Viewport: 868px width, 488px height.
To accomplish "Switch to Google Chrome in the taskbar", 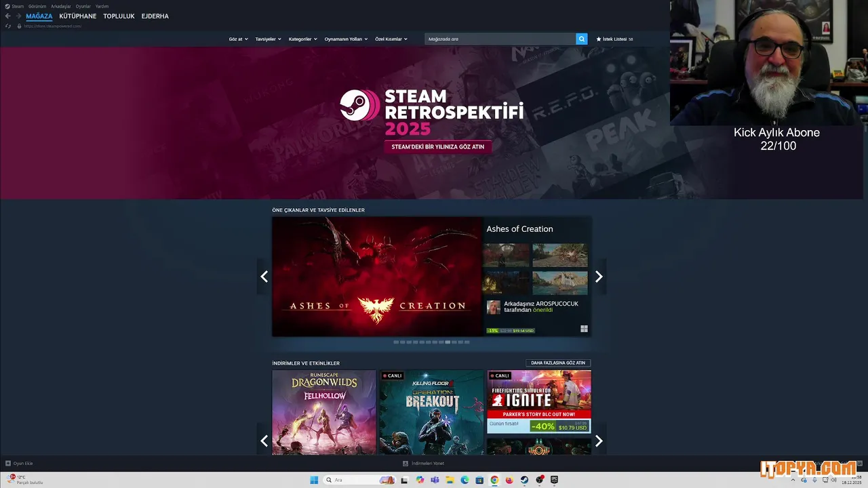I will pyautogui.click(x=494, y=480).
